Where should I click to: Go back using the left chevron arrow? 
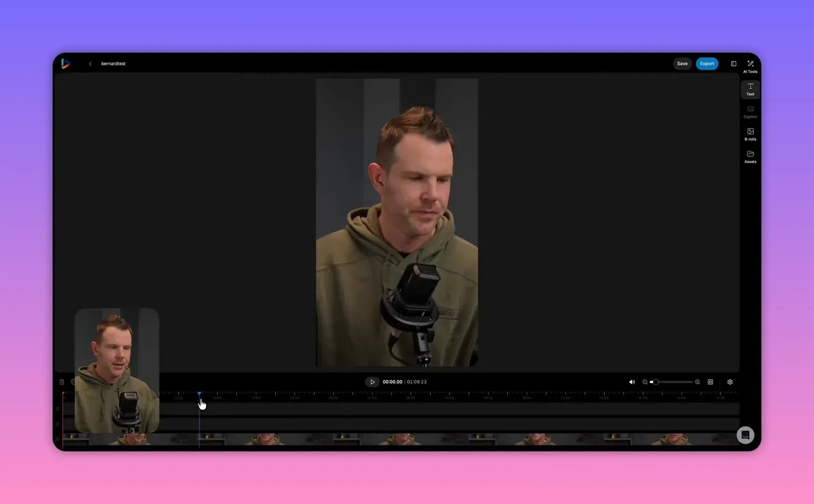point(90,63)
